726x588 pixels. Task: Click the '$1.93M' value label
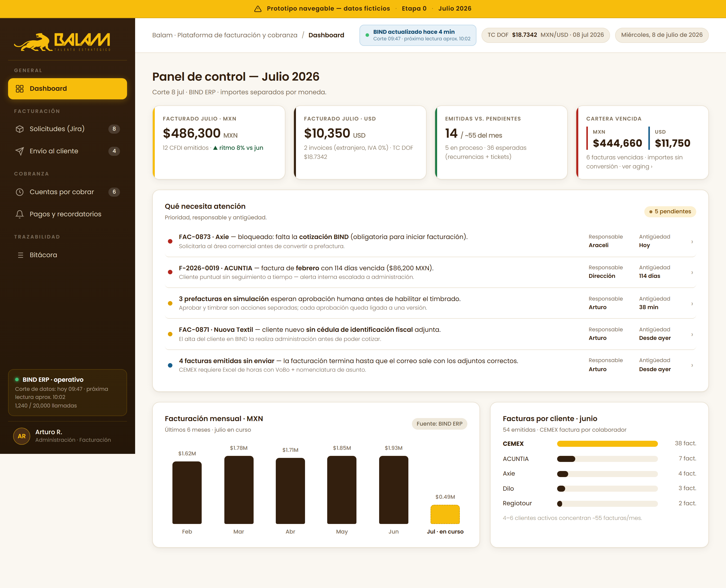[x=394, y=448]
